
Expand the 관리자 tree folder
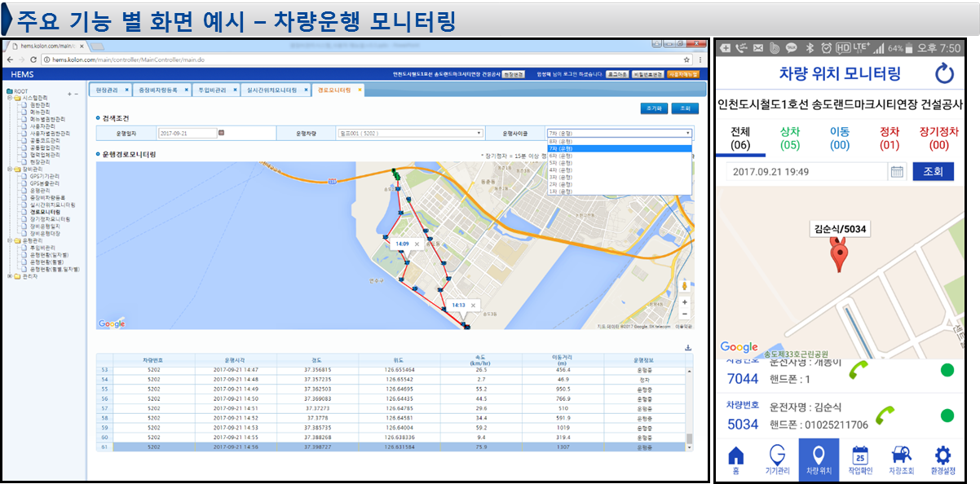[x=8, y=276]
